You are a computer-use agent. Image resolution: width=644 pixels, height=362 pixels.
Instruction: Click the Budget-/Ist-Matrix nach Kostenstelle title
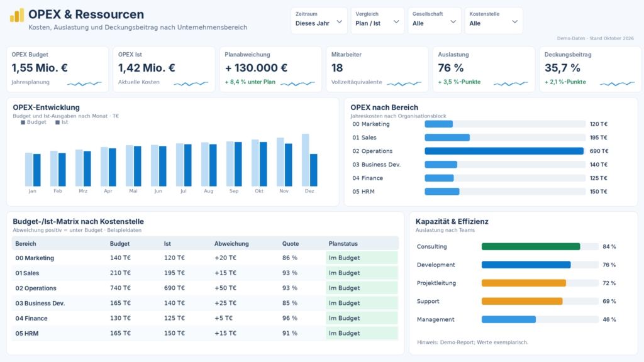pyautogui.click(x=78, y=222)
